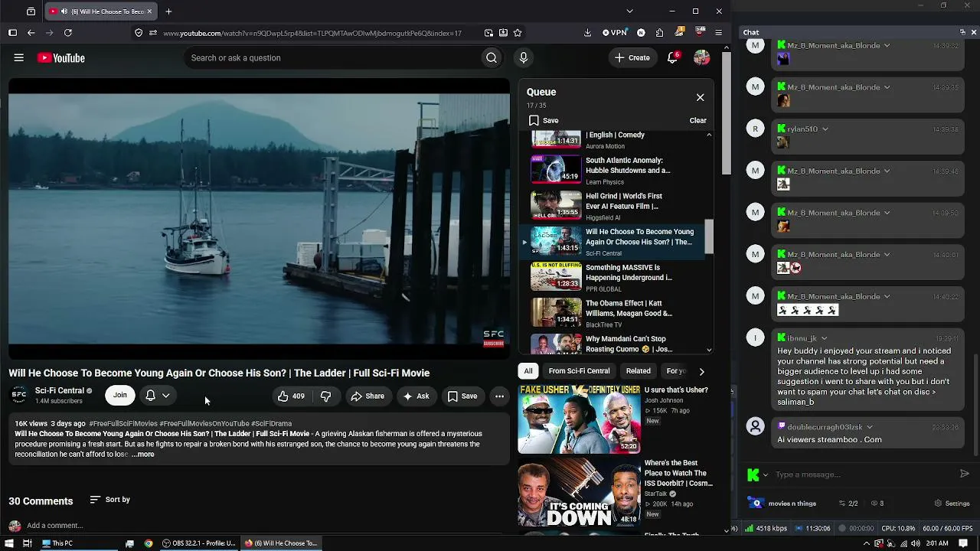Click the Type a message chat field
The height and width of the screenshot is (551, 980).
coord(864,474)
